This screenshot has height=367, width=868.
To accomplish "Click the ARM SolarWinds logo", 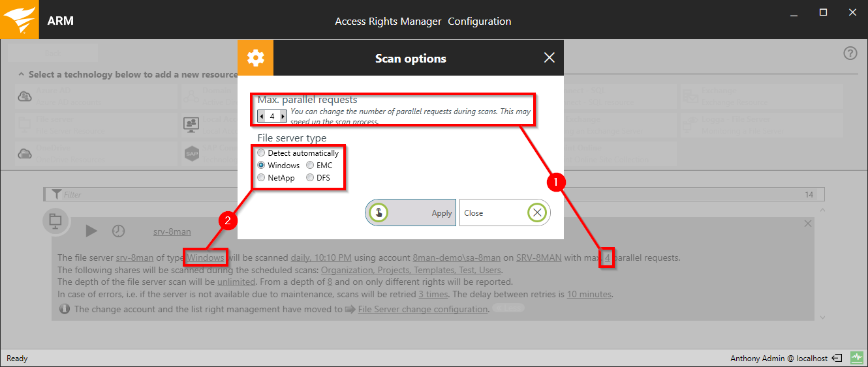I will (x=19, y=20).
